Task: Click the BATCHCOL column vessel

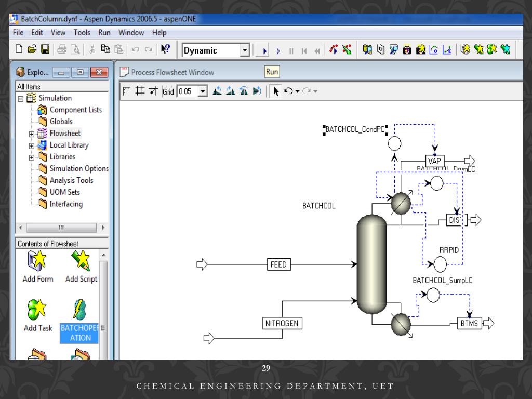Action: coord(371,264)
